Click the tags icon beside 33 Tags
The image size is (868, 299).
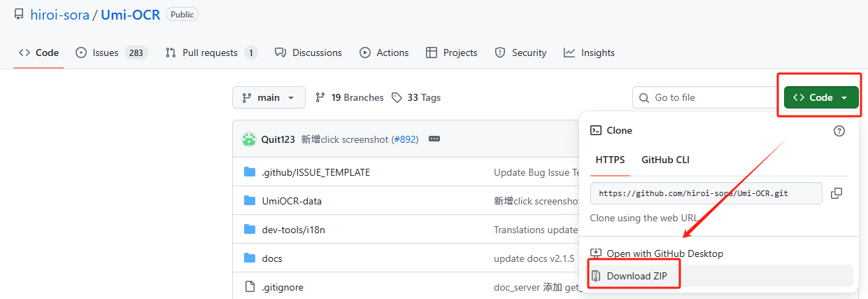(x=397, y=98)
